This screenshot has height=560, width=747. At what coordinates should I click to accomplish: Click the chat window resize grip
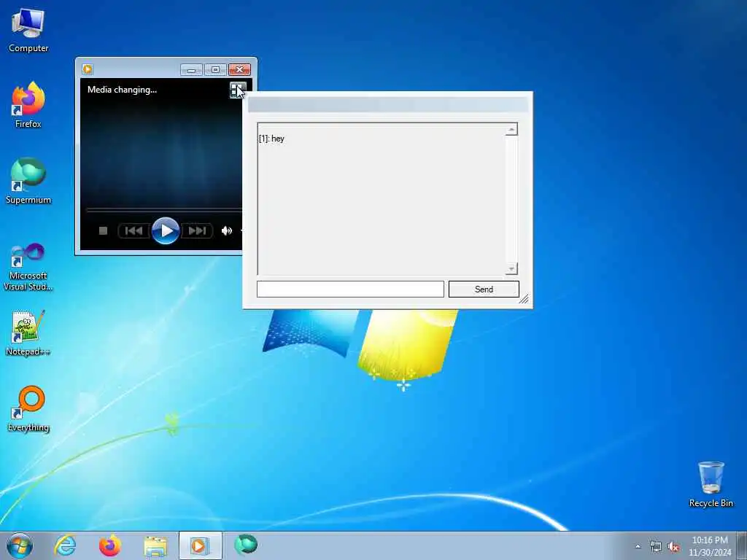524,299
